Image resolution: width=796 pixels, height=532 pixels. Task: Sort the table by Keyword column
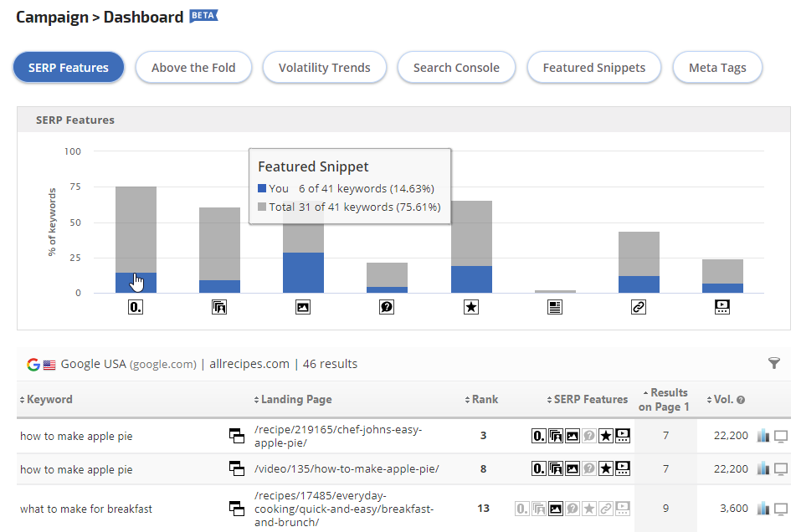(49, 400)
